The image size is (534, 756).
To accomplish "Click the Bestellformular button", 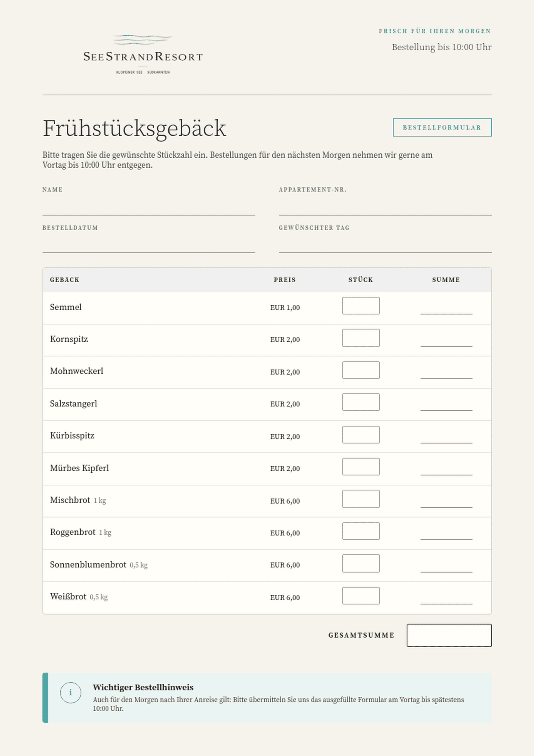I will (442, 127).
